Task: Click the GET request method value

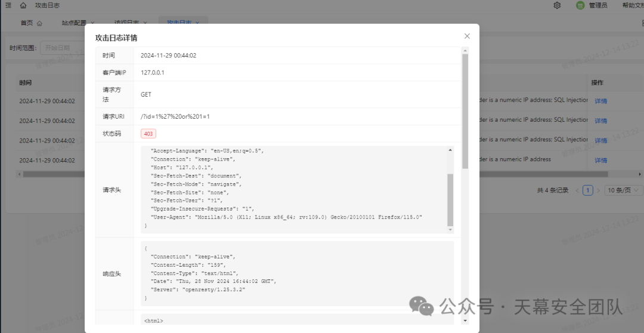Action: (x=146, y=94)
